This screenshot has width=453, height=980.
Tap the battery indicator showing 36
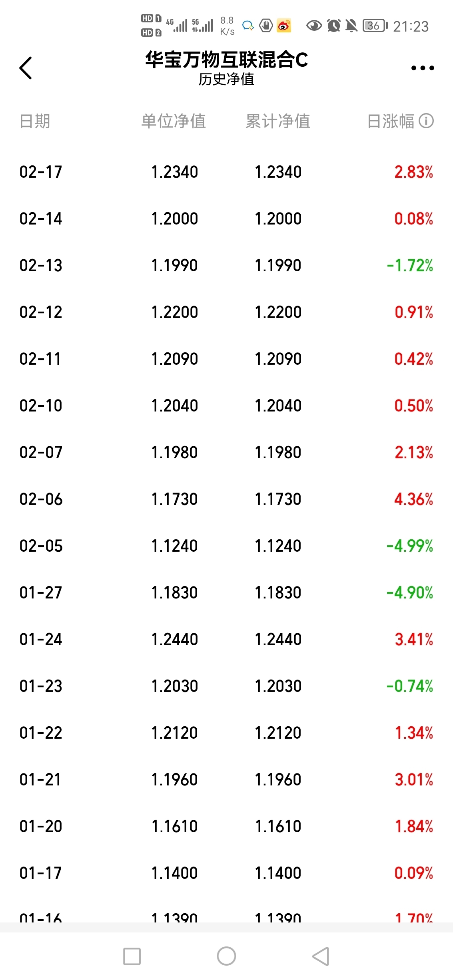tap(375, 26)
